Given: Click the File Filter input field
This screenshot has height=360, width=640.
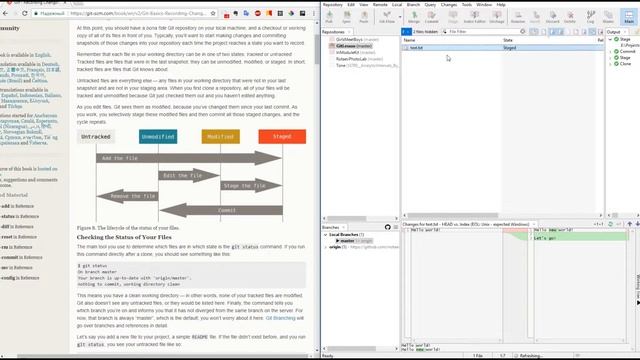Looking at the screenshot, I should (x=483, y=31).
